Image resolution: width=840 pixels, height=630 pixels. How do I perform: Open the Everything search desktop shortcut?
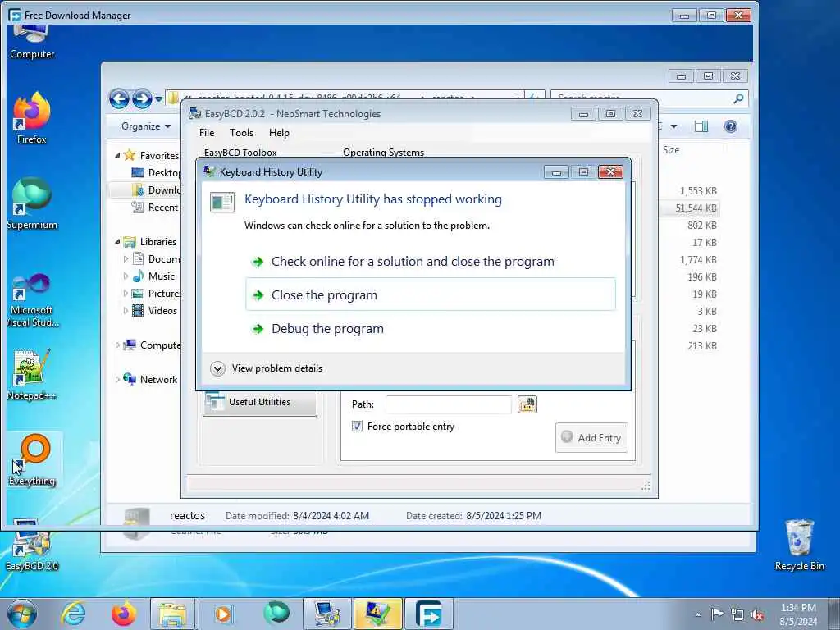tap(33, 459)
